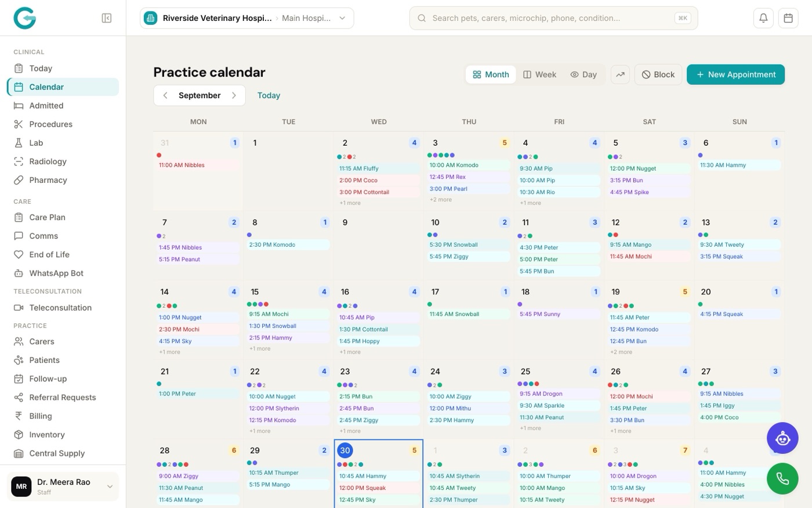Focus the search pets and carers field
Screen dimensions: 812x508
[x=553, y=18]
